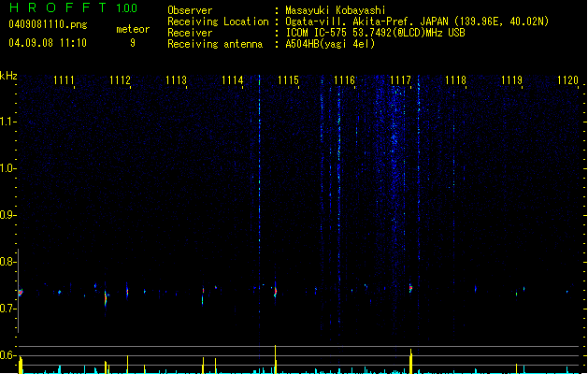The width and height of the screenshot is (588, 374).
Task: Click the Receiving Location label
Action: 218,22
